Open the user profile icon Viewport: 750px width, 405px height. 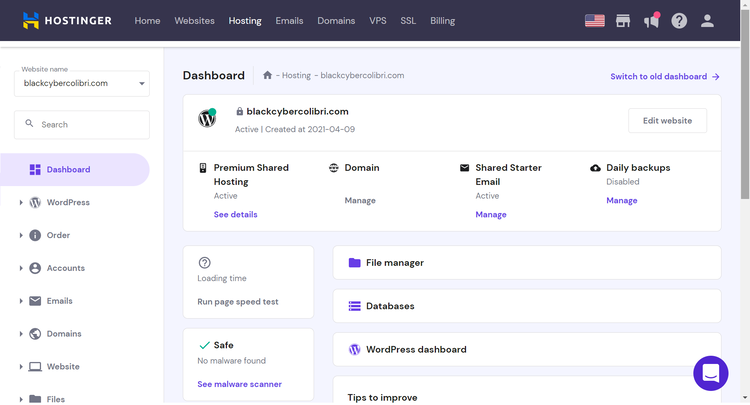(707, 21)
